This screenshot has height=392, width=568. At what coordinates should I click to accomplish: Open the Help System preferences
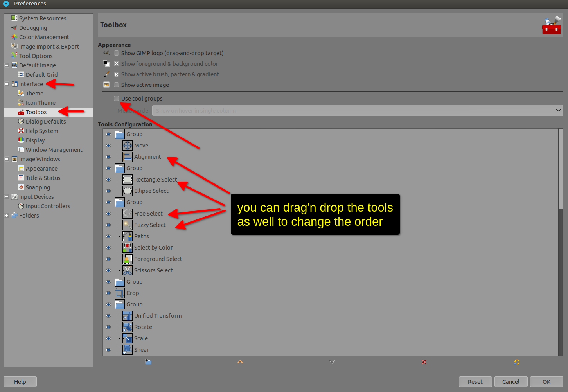coord(42,131)
